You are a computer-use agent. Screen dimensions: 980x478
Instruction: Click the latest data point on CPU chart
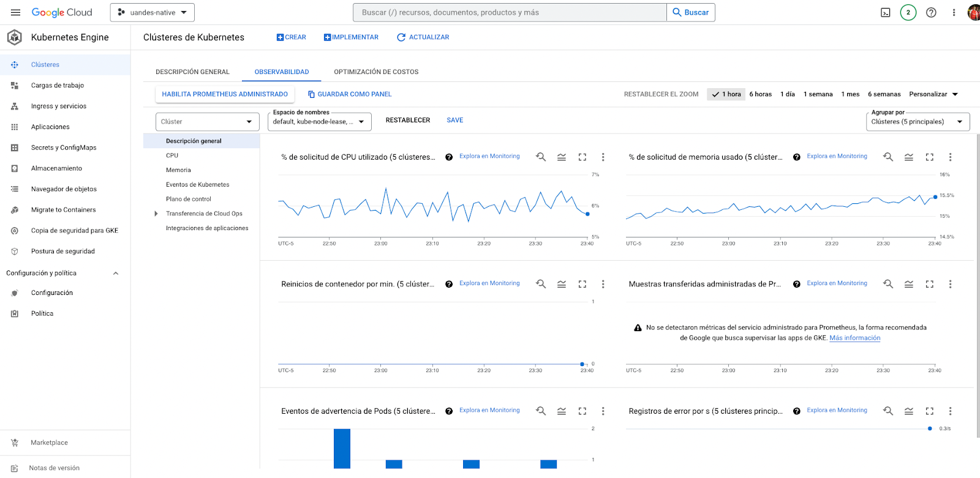pos(587,214)
